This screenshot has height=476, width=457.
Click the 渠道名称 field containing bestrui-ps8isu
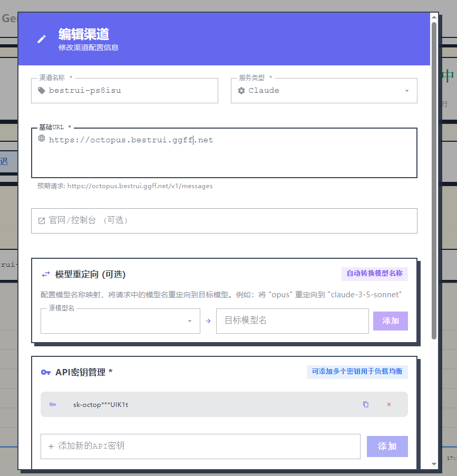pos(124,91)
